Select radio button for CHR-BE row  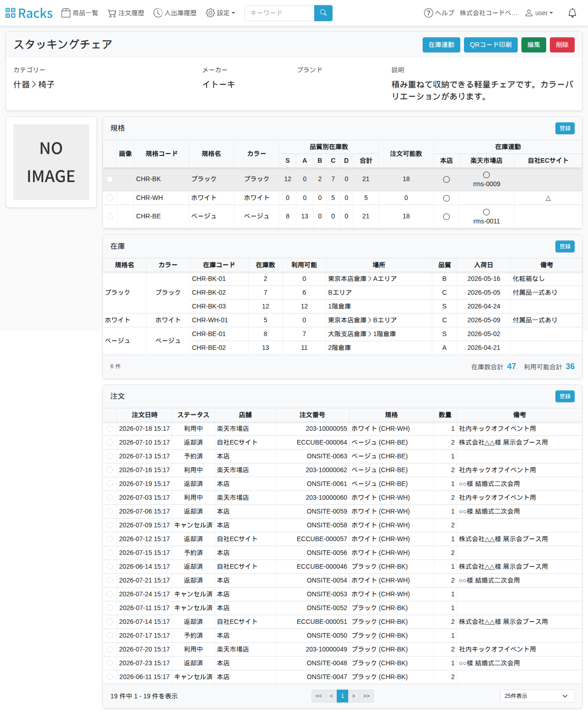(x=110, y=216)
